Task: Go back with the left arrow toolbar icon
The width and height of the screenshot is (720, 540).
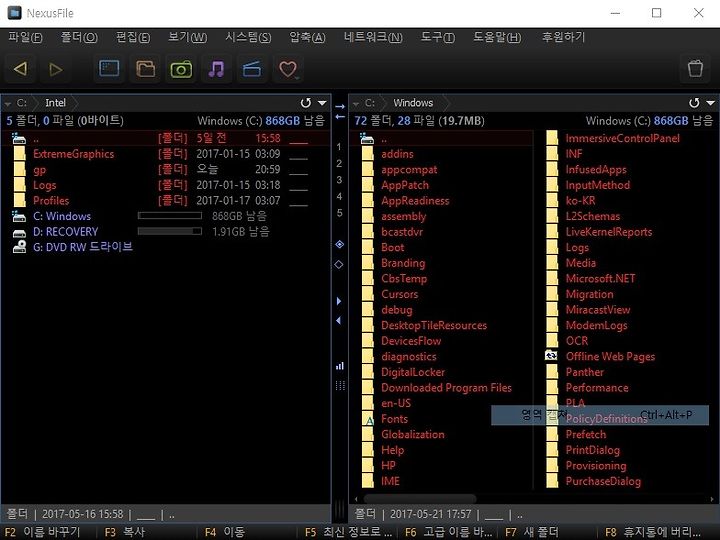Action: pyautogui.click(x=21, y=69)
